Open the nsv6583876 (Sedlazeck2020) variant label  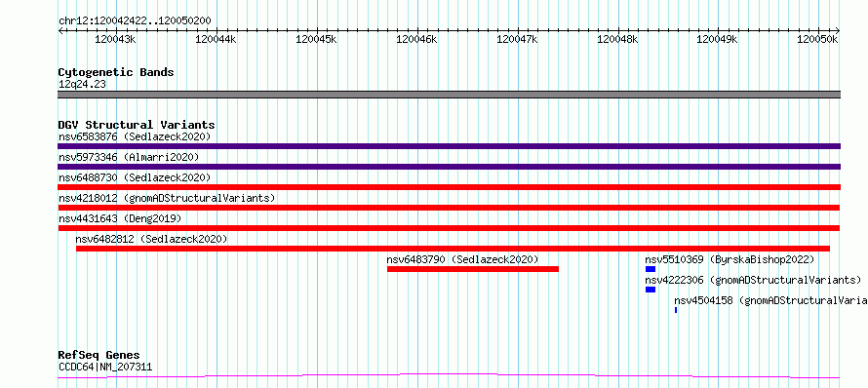135,136
